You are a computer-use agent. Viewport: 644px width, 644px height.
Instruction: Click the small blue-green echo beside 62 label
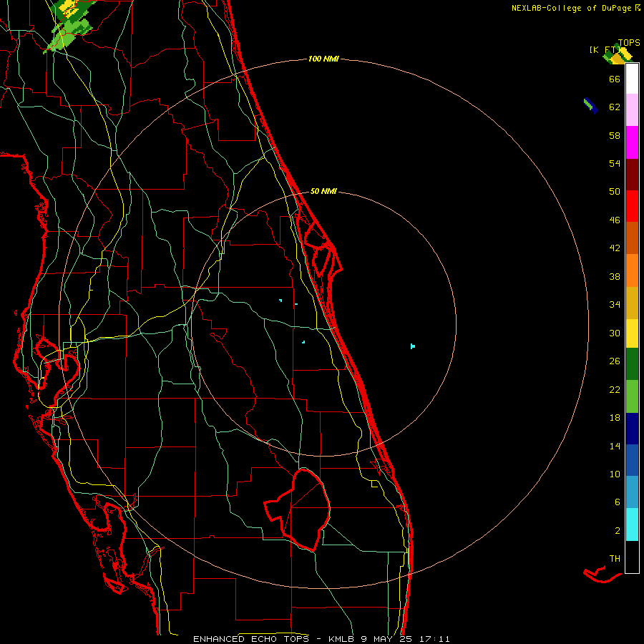click(590, 106)
